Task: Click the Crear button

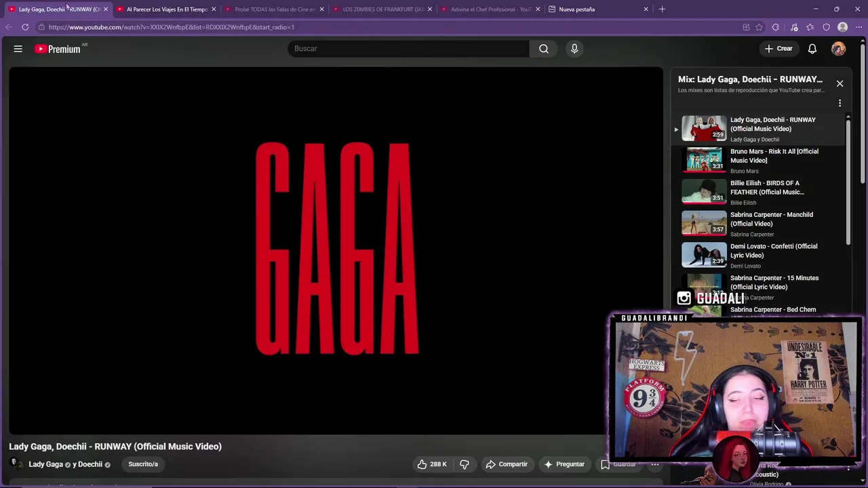Action: [778, 49]
